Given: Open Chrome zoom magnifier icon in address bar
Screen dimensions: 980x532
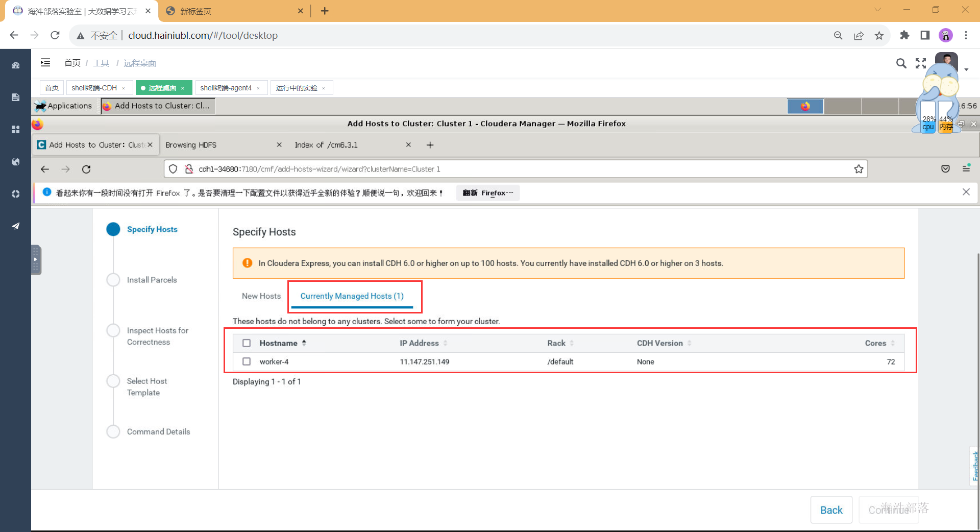Looking at the screenshot, I should coord(838,35).
